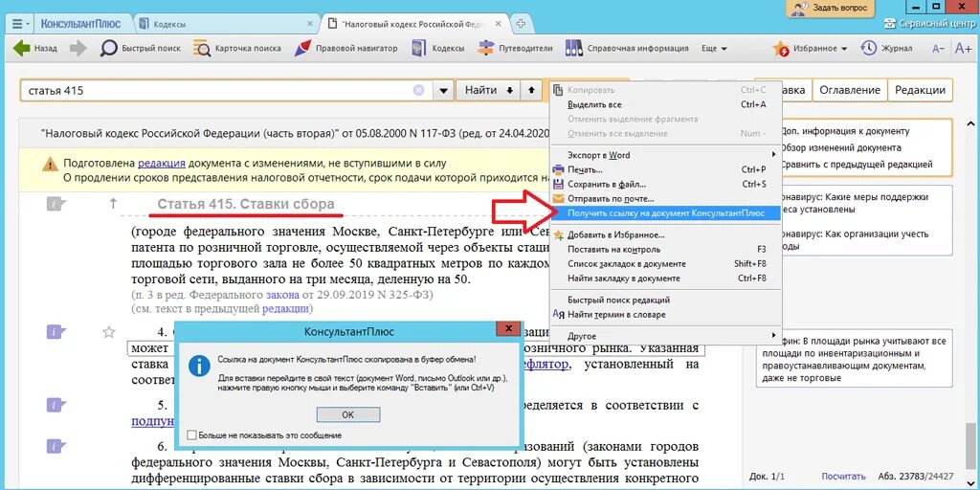This screenshot has width=980, height=490.
Task: Jump up with arrow beside Статья 415
Action: [x=113, y=203]
